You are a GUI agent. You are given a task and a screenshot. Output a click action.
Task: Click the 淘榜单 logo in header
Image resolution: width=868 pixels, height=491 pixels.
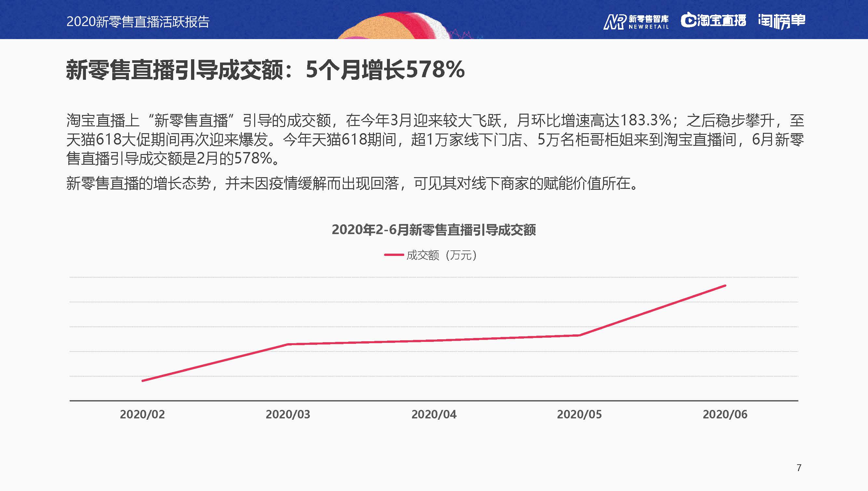(x=782, y=21)
